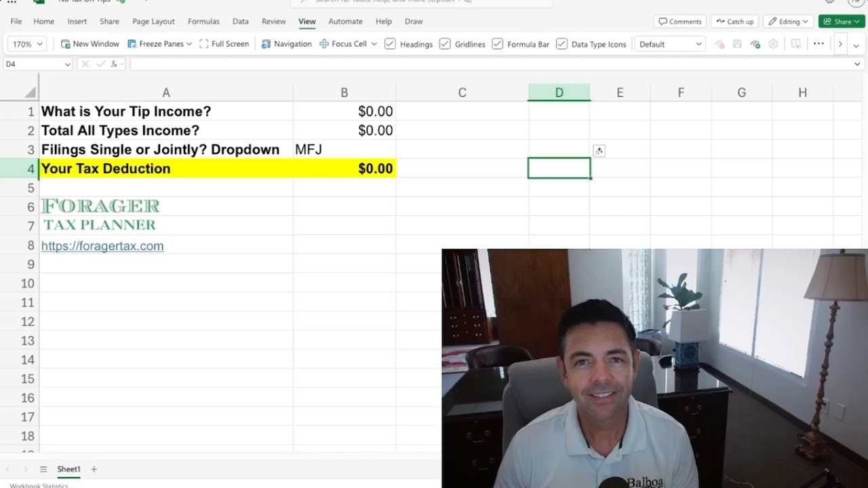
Task: Open the Navigation pane
Action: click(286, 44)
